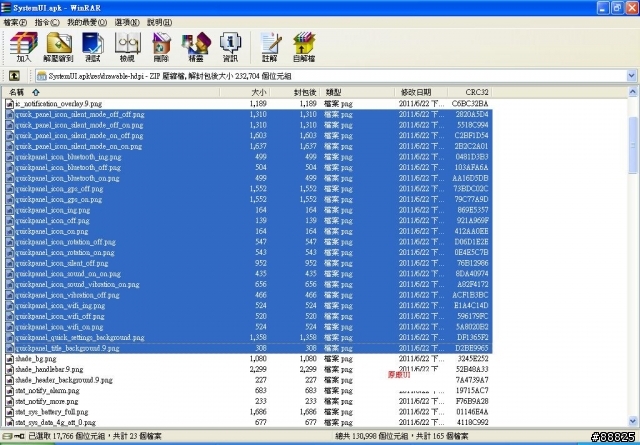This screenshot has height=445, width=640.
Task: Select quick_panel_icon_silent_mode_on_off.png row
Action: [249, 136]
